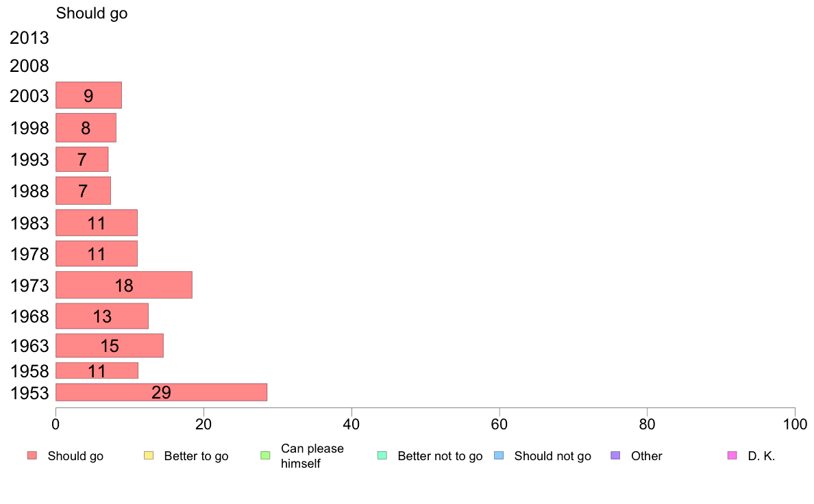Click the red Should go legend swatch
This screenshot has height=504, width=814.
pos(32,456)
